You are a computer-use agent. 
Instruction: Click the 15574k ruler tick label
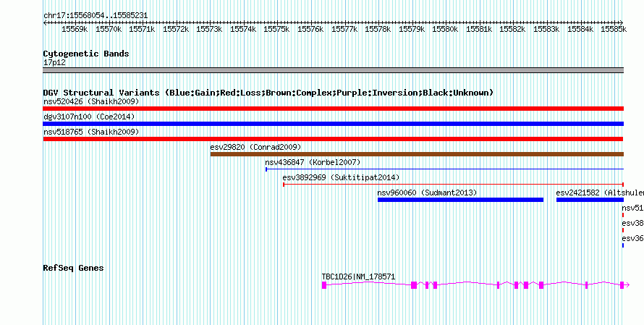(x=243, y=29)
